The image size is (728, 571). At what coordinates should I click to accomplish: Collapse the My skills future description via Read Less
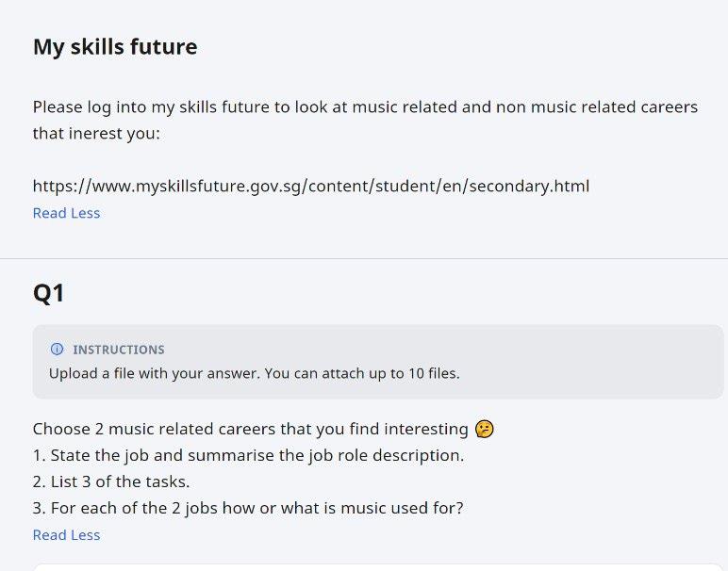66,213
